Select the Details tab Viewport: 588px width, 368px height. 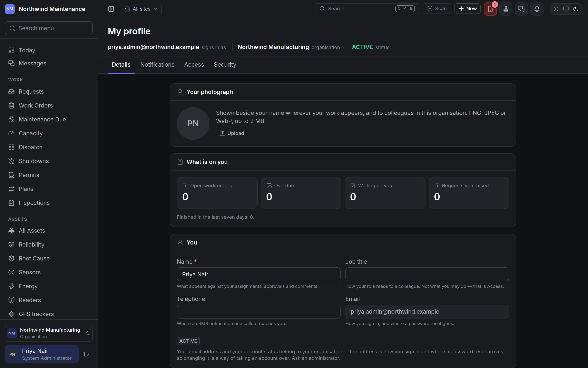[121, 64]
